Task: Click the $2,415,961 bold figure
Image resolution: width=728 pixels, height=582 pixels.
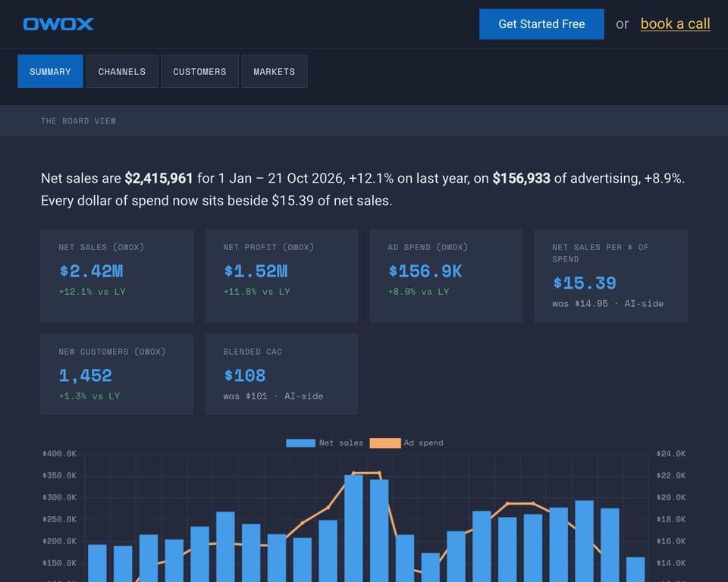Action: [158, 178]
